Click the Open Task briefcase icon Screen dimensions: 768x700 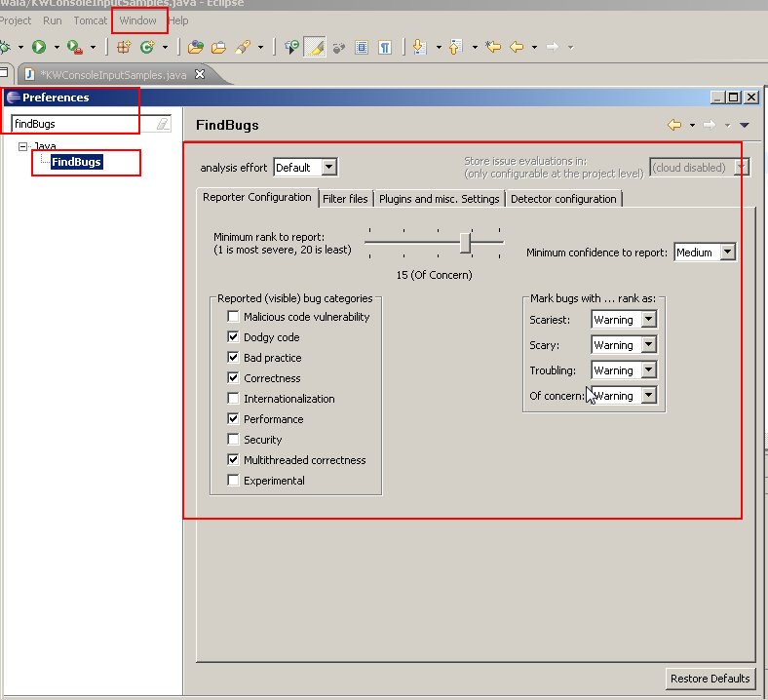pos(218,47)
